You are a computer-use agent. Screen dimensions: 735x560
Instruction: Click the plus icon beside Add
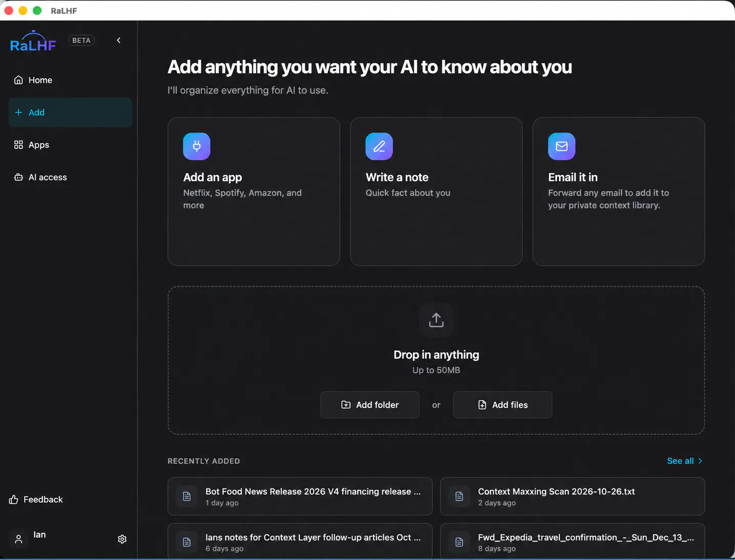pyautogui.click(x=18, y=113)
